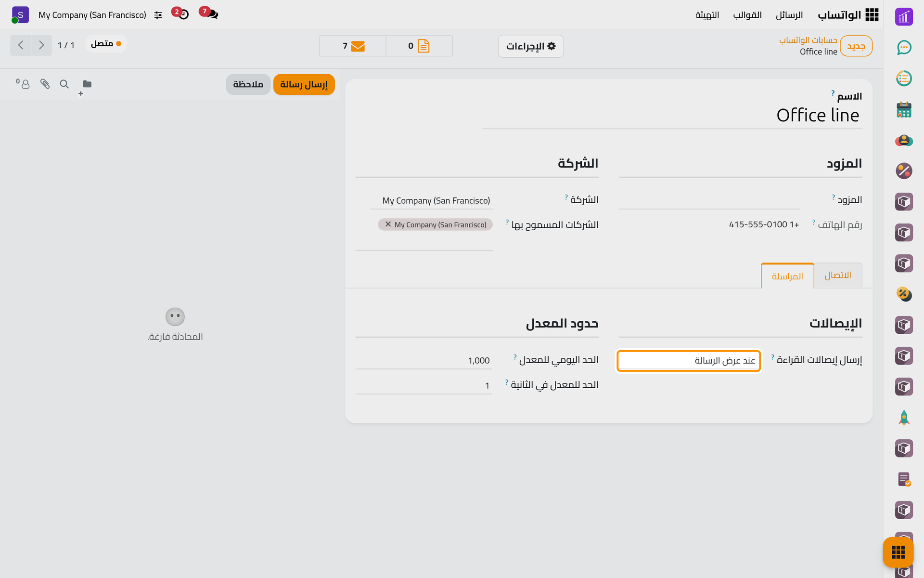Click the المزود provider dropdown field
Image resolution: width=924 pixels, height=578 pixels.
point(709,200)
